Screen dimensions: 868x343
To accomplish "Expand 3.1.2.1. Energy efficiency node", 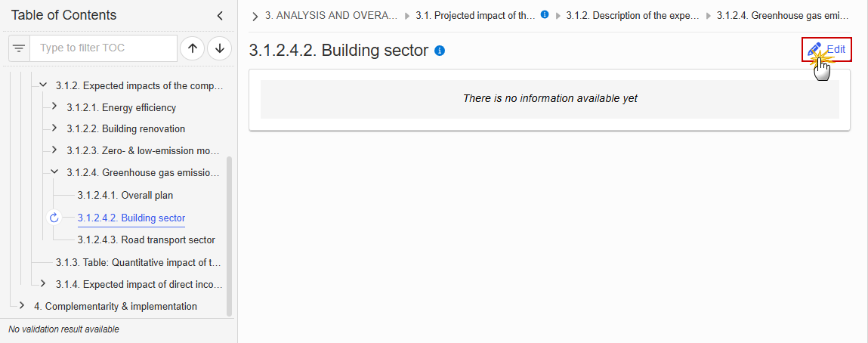I will [x=54, y=107].
